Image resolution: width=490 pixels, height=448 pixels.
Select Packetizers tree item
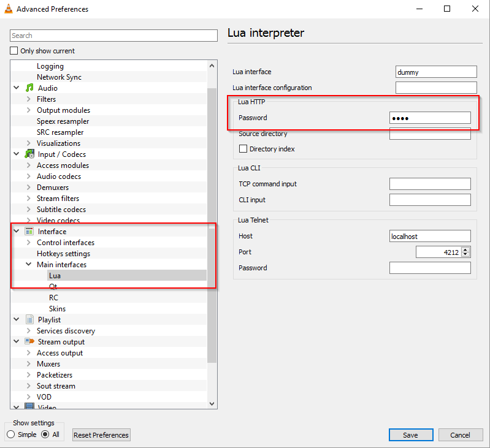point(55,375)
